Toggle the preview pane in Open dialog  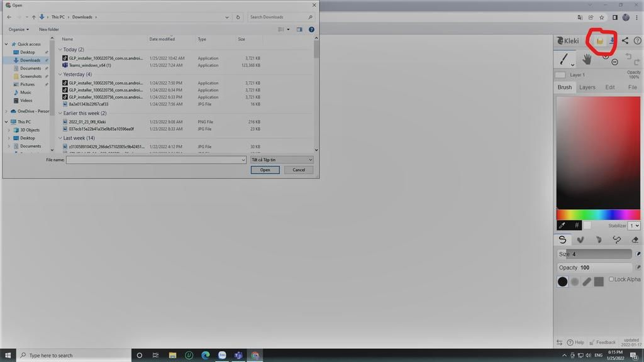(299, 30)
